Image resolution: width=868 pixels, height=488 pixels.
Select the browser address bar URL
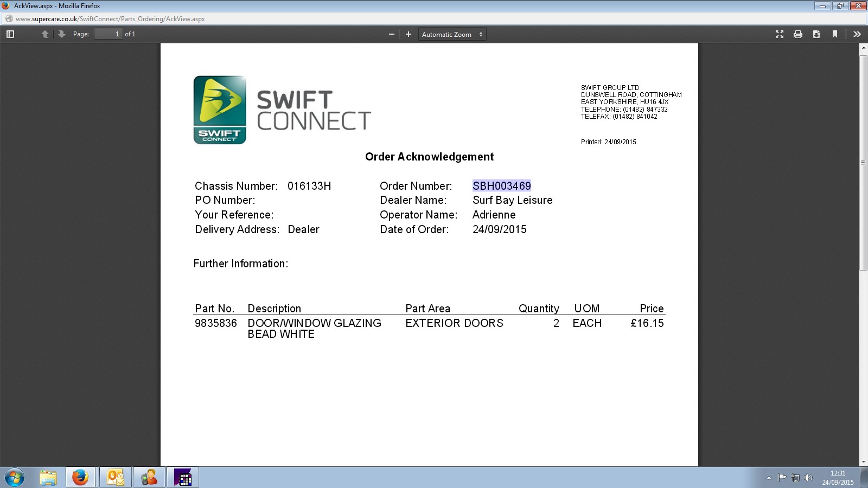[x=110, y=19]
